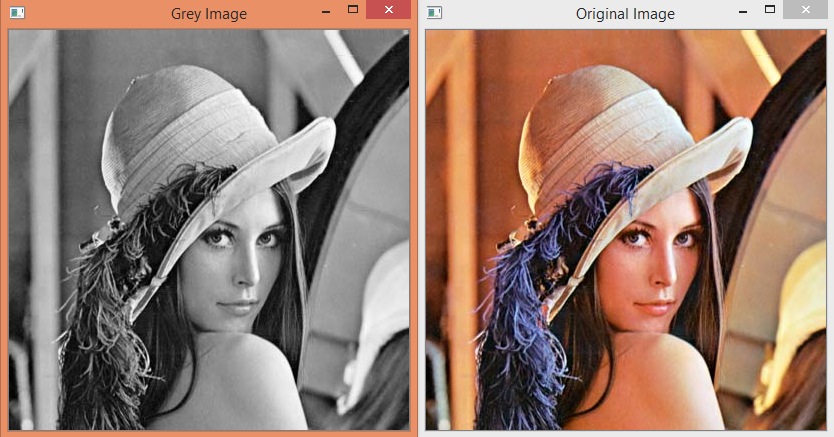Maximize the Grey Image window
The height and width of the screenshot is (437, 834).
(x=353, y=10)
